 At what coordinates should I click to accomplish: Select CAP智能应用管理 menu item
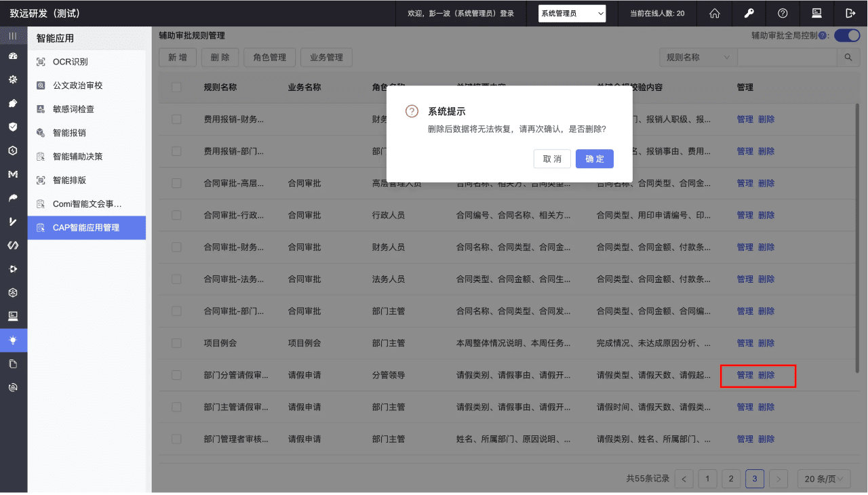click(x=87, y=228)
